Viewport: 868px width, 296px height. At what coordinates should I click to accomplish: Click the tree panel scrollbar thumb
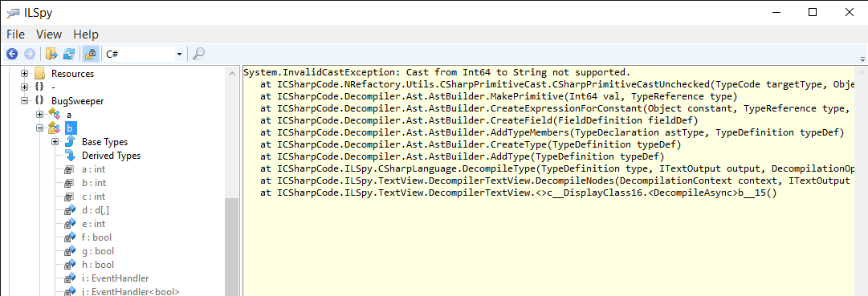click(x=233, y=246)
